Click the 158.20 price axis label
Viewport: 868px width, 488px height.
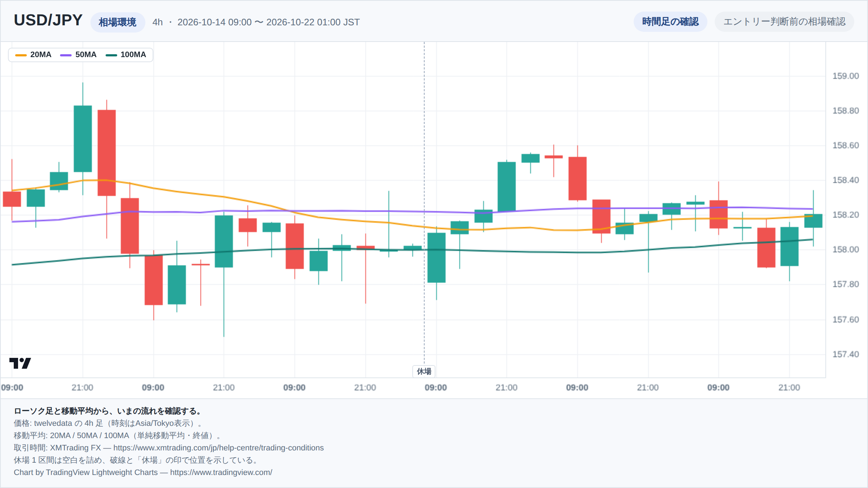[x=846, y=215]
